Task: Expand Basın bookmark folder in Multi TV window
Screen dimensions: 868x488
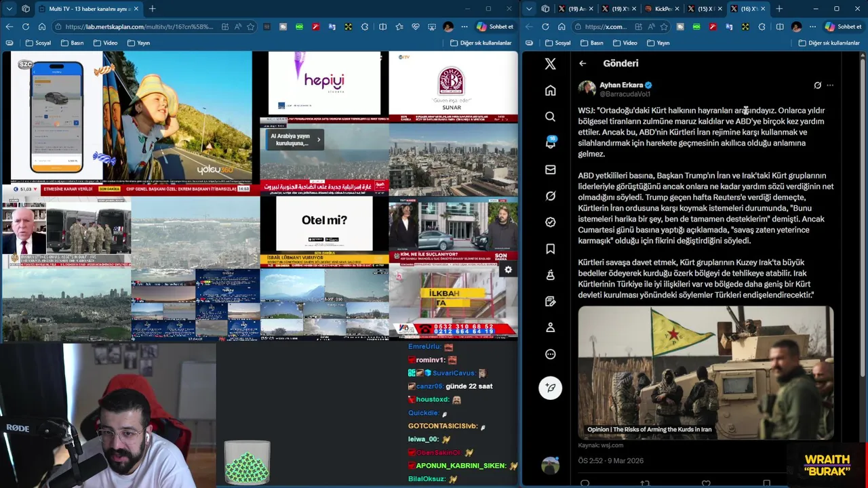Action: coord(72,43)
